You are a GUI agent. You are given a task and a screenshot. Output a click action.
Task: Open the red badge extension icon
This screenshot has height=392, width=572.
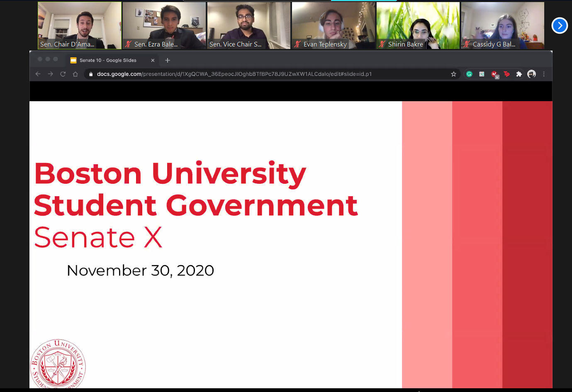coord(494,74)
